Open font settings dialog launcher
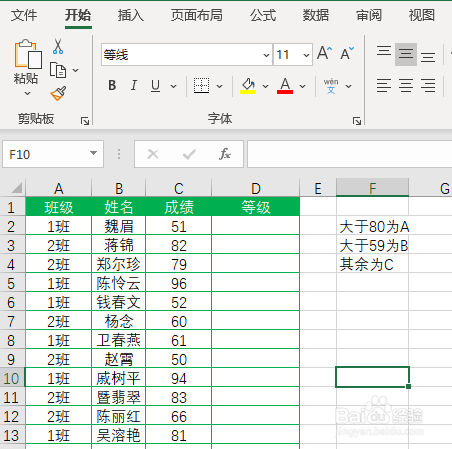This screenshot has width=452, height=449. coord(357,121)
